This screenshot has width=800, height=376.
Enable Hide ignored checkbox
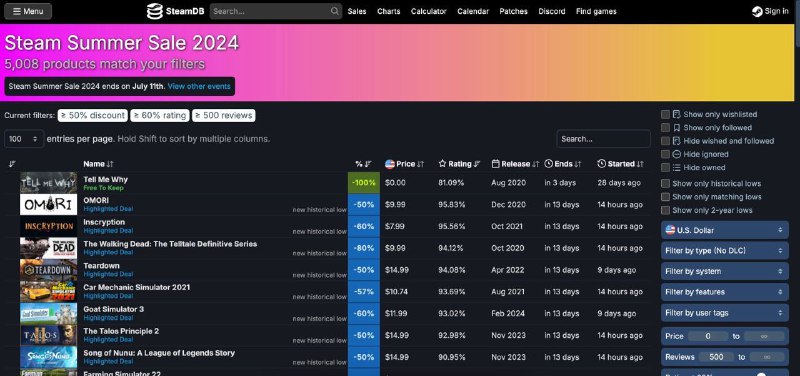(665, 154)
